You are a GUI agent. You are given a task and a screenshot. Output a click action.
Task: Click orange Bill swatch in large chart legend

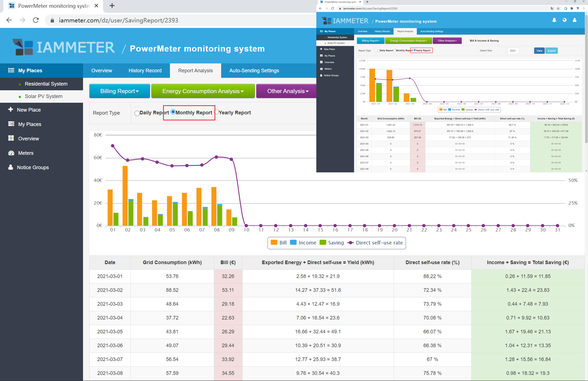tap(274, 242)
